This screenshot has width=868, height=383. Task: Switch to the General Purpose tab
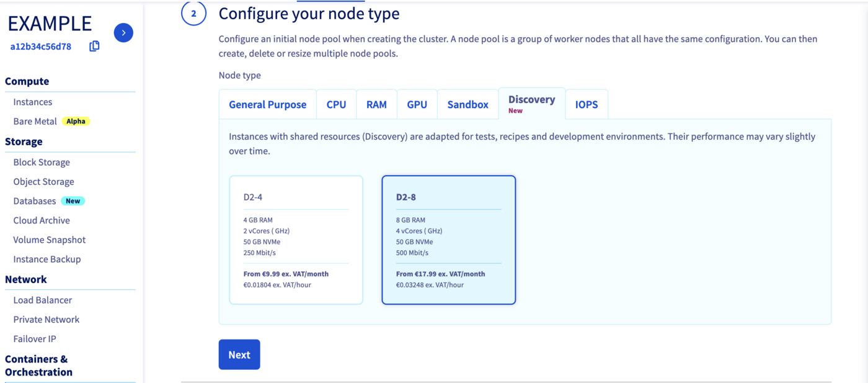268,104
